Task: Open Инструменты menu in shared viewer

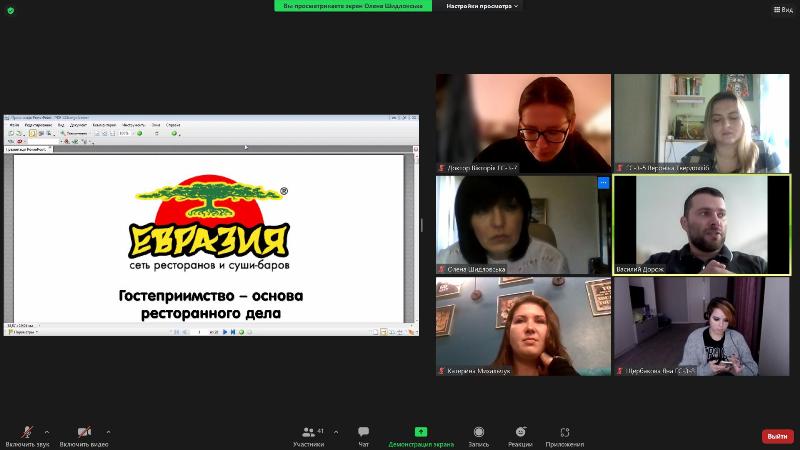Action: tap(133, 125)
